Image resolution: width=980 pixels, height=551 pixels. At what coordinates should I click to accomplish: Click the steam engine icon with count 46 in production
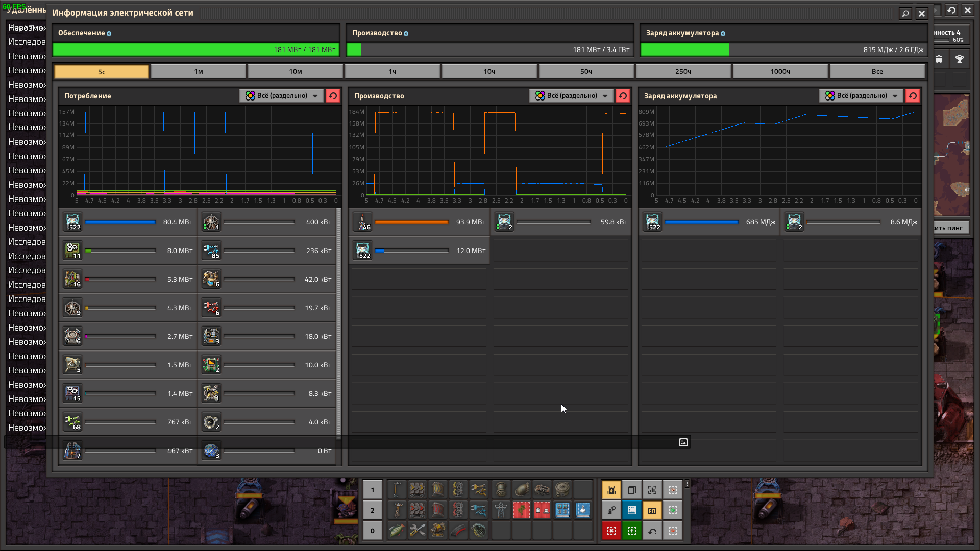363,222
